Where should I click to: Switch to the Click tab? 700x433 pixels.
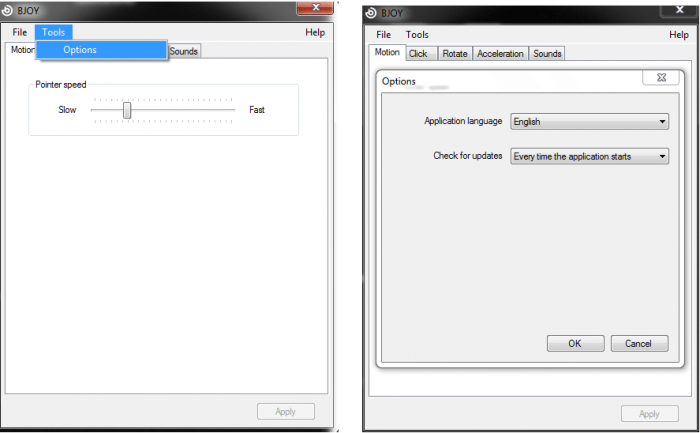click(418, 54)
